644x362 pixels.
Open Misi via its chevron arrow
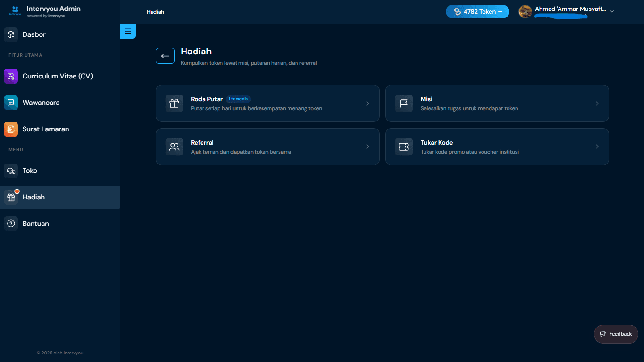(597, 103)
